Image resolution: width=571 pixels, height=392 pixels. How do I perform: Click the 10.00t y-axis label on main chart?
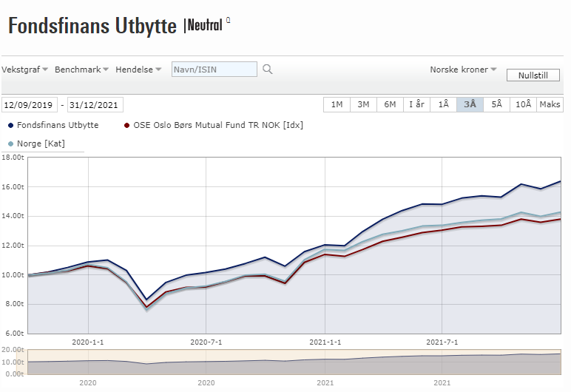13,275
